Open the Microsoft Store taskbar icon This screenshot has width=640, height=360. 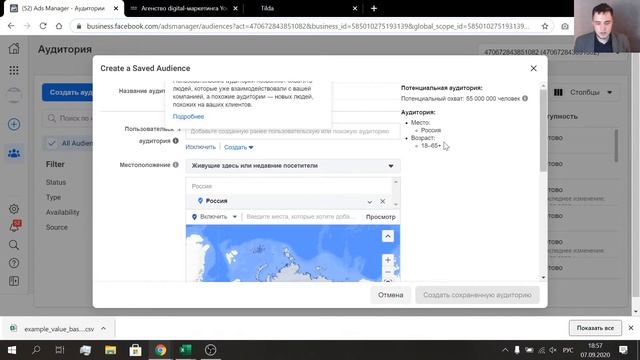click(x=136, y=350)
